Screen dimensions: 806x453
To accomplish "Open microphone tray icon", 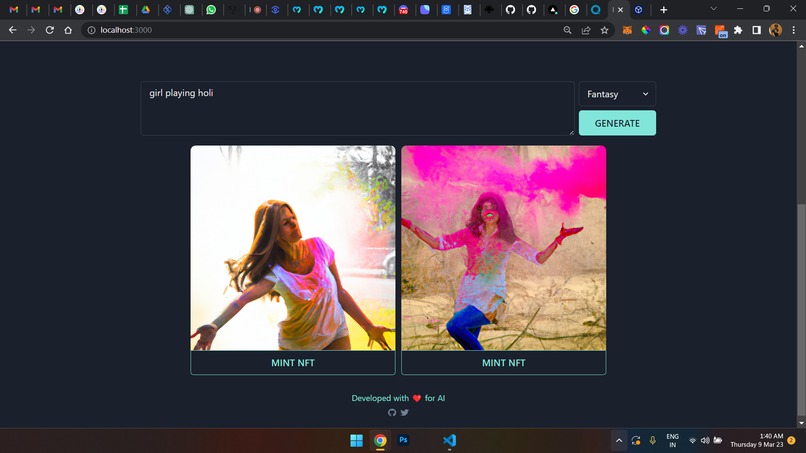I will tap(652, 441).
